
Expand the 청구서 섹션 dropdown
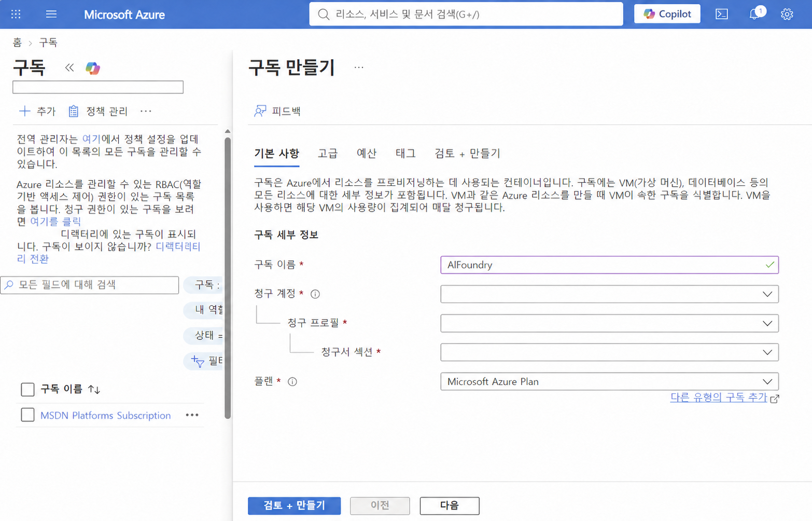pyautogui.click(x=609, y=352)
